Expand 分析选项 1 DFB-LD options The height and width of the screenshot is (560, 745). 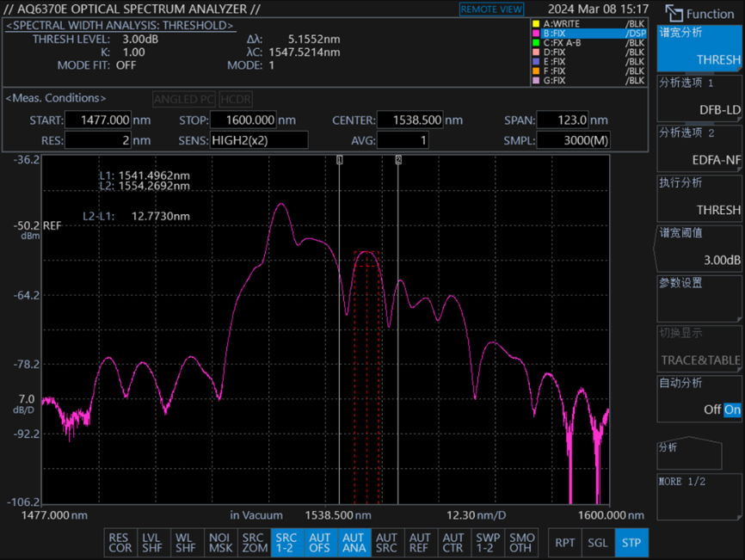tap(699, 97)
